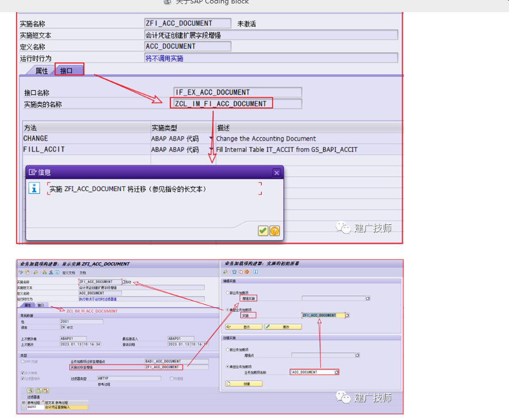Click copy icon in 初始屏幕 toolbar

pyautogui.click(x=240, y=271)
